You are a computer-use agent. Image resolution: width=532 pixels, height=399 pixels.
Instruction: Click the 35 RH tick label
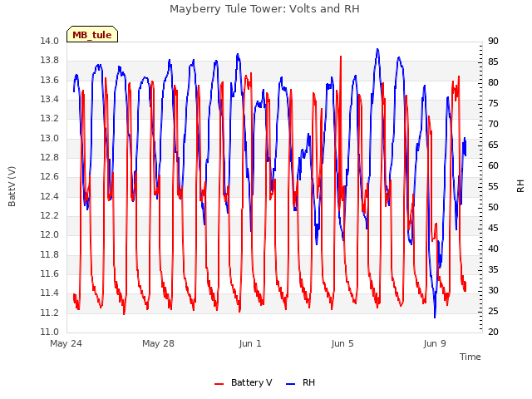(493, 269)
